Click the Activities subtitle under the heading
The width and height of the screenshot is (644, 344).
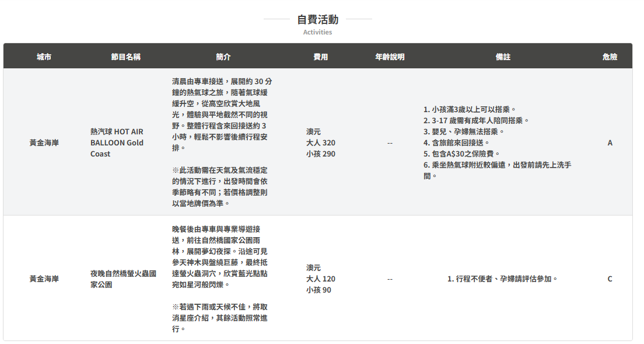(317, 32)
